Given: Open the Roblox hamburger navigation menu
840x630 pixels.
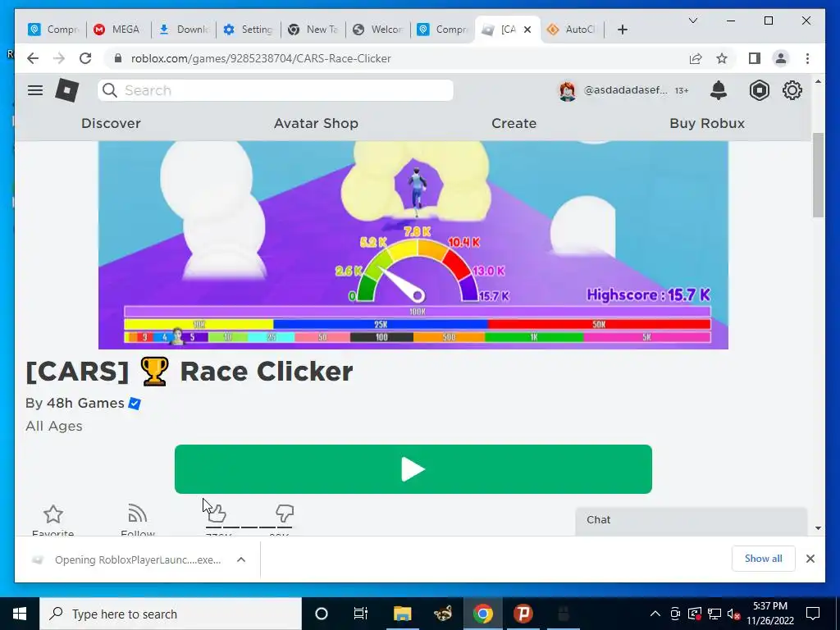Looking at the screenshot, I should (x=35, y=90).
